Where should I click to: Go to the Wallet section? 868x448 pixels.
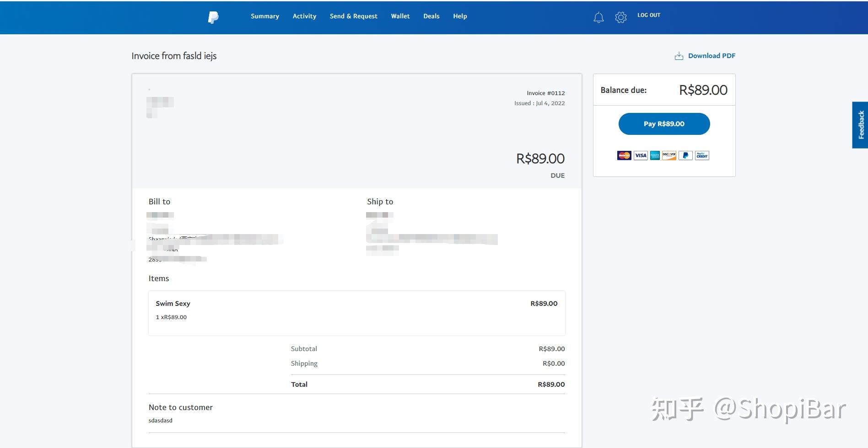(x=400, y=16)
